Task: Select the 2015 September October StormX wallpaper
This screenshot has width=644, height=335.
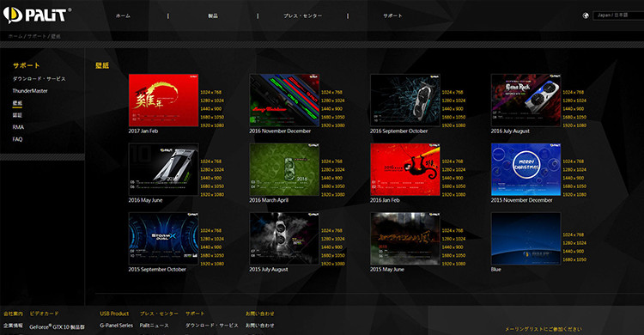Action: pyautogui.click(x=163, y=239)
